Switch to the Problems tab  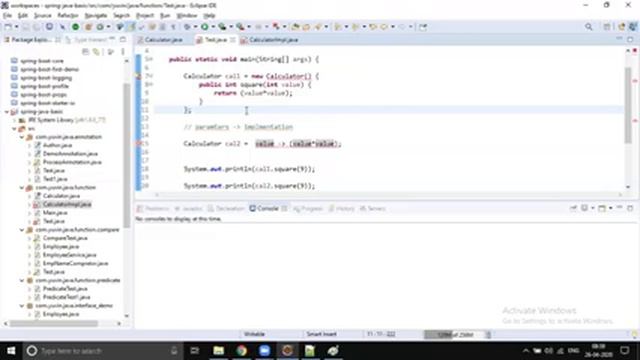click(x=153, y=209)
